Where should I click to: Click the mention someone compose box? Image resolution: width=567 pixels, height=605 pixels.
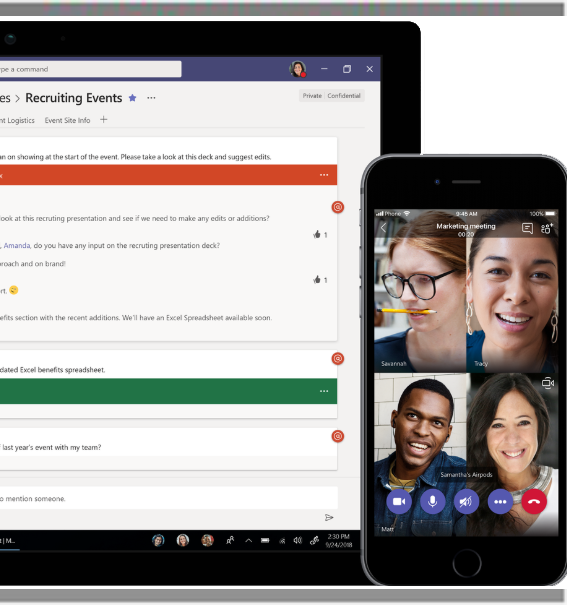coord(169,498)
